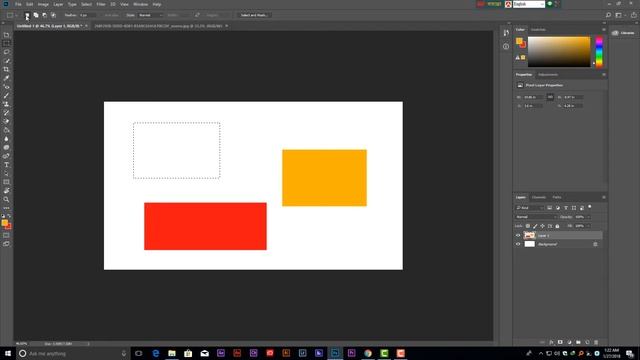Select the Eyedropper tool
Screen dimensions: 640x360
tap(6, 78)
